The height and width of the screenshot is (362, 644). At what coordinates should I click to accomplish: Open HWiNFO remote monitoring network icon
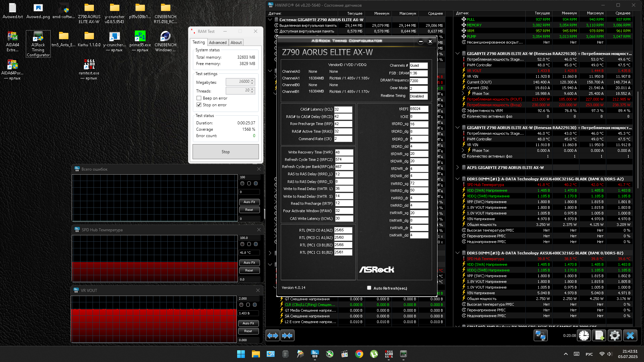[x=540, y=336]
